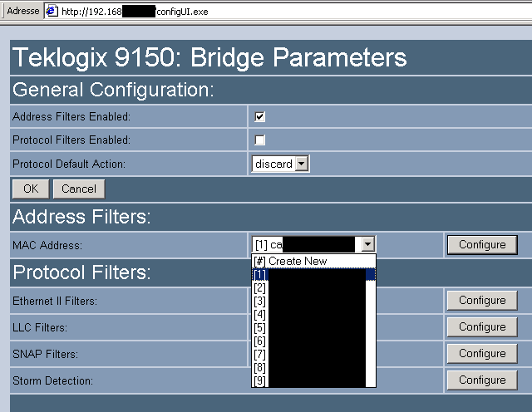Click the Internet Explorer page icon in address bar
The width and height of the screenshot is (532, 412).
pyautogui.click(x=52, y=11)
